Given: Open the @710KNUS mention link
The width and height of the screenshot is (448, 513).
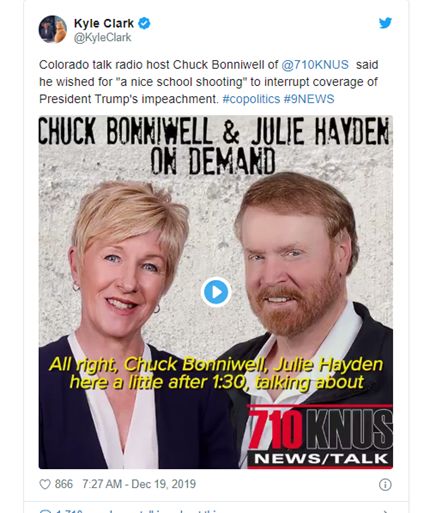Looking at the screenshot, I should (x=315, y=65).
